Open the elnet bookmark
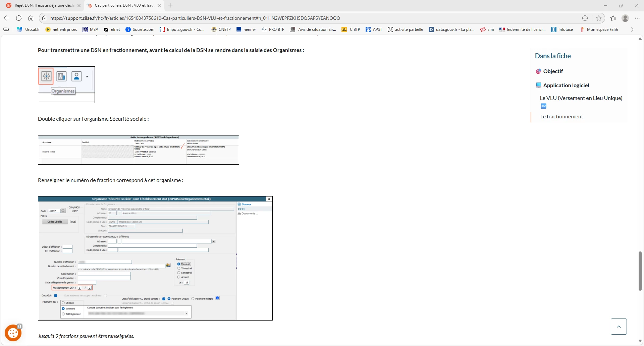The width and height of the screenshot is (644, 346). [112, 30]
